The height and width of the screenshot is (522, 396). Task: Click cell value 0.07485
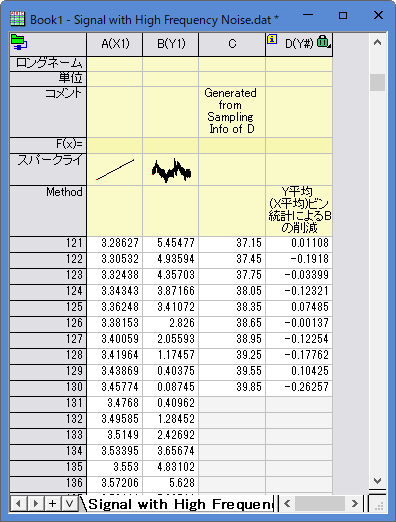299,308
